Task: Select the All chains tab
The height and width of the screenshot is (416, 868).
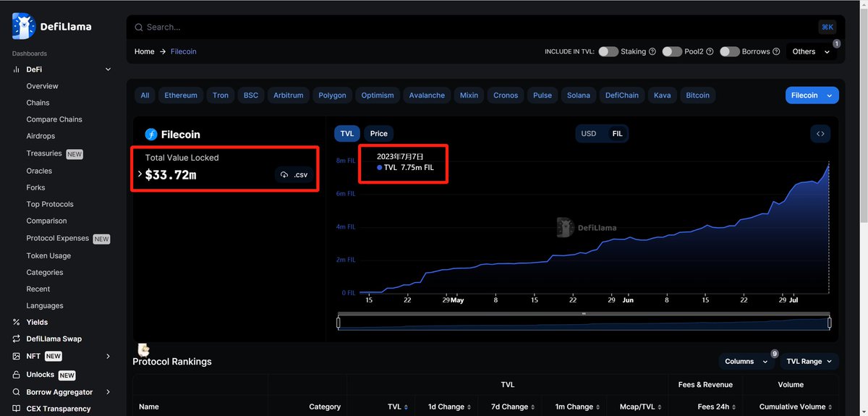Action: point(145,95)
